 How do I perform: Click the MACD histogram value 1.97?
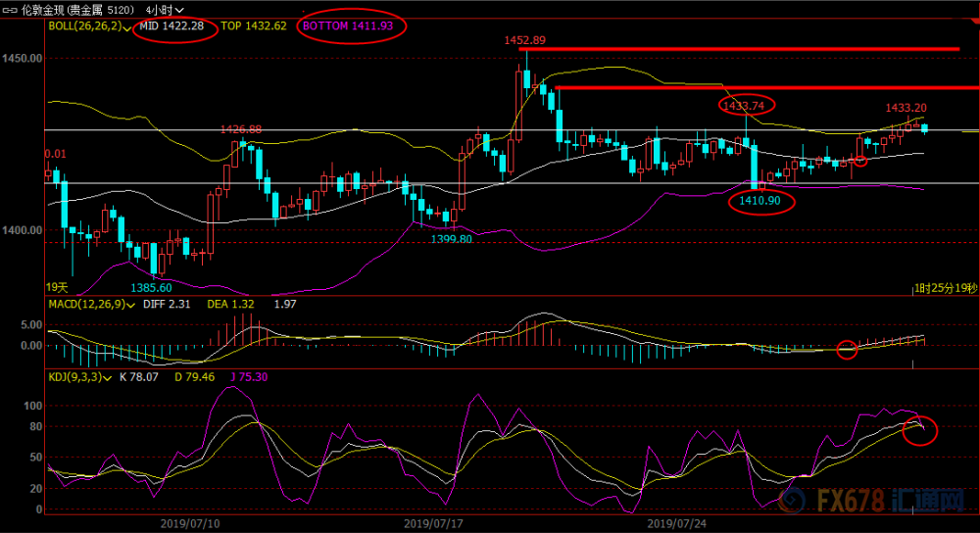point(285,305)
